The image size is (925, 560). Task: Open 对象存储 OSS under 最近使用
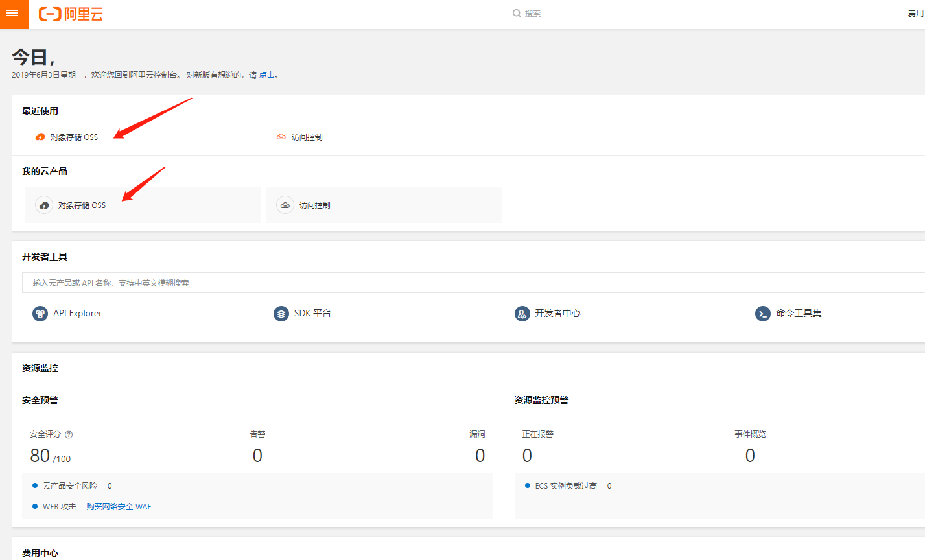(74, 137)
